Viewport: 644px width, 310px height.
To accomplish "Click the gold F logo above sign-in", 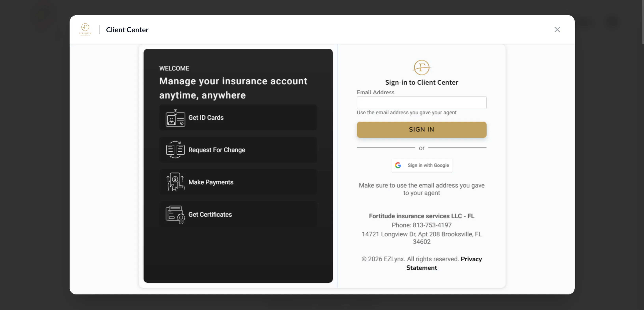I will (x=422, y=67).
